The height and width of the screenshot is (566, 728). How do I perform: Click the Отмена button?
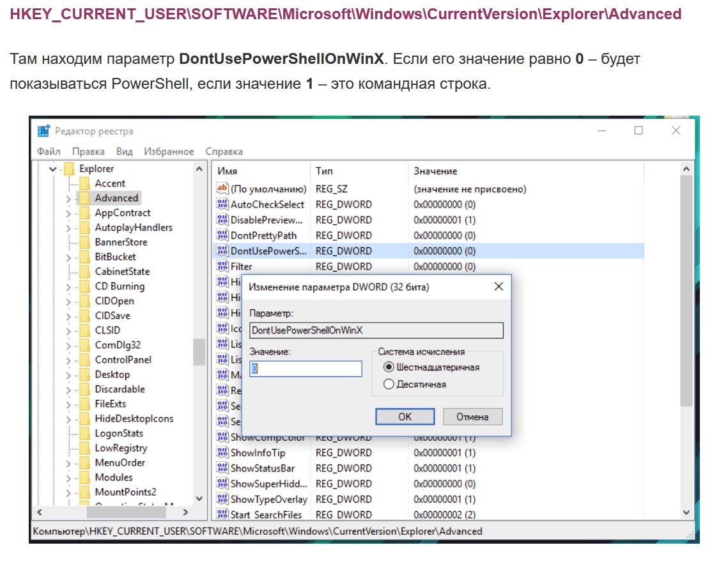472,417
